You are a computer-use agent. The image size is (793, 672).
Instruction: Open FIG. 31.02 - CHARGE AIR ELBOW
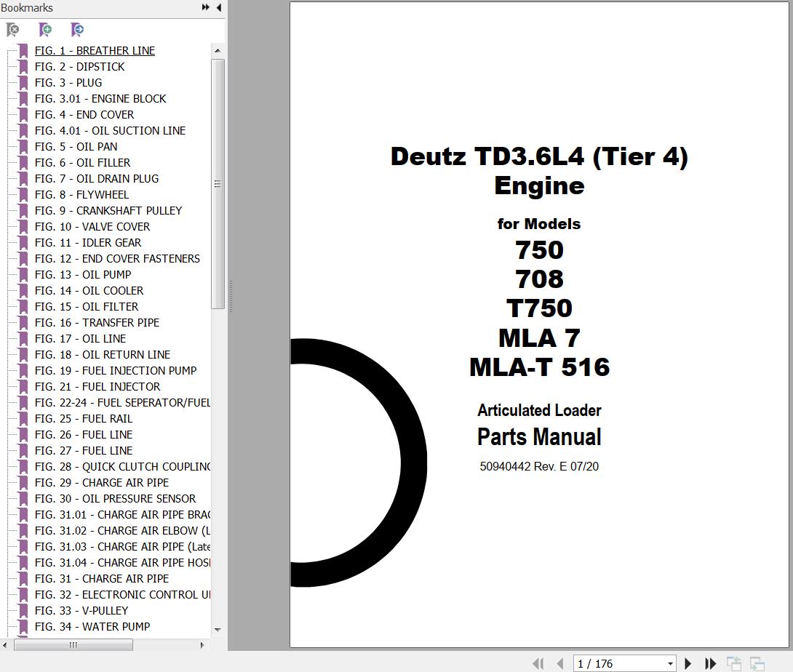click(x=122, y=531)
